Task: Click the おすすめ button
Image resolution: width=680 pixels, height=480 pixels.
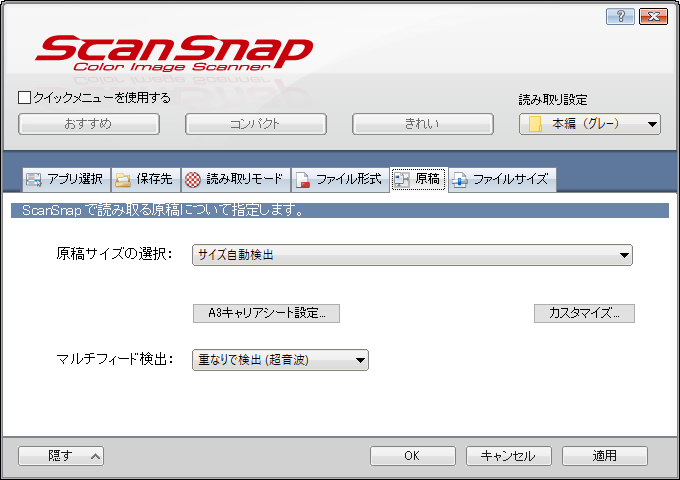Action: click(x=89, y=124)
